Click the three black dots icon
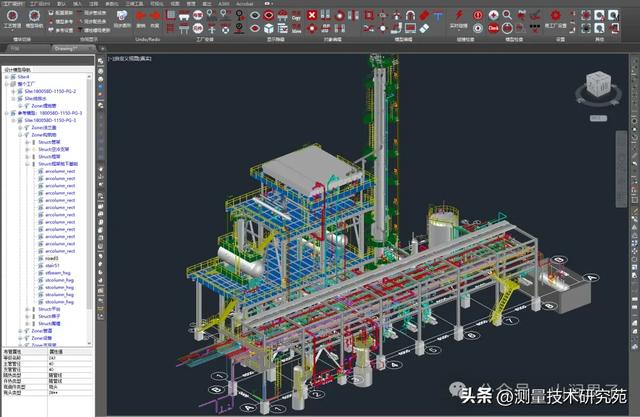 tap(535, 27)
